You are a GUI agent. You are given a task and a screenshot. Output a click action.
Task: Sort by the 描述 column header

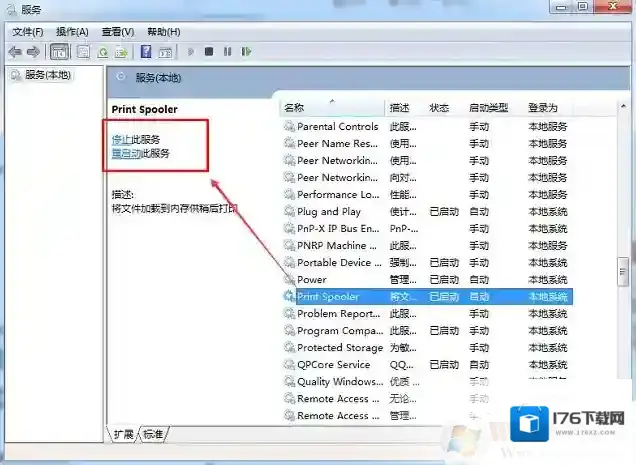(x=400, y=108)
